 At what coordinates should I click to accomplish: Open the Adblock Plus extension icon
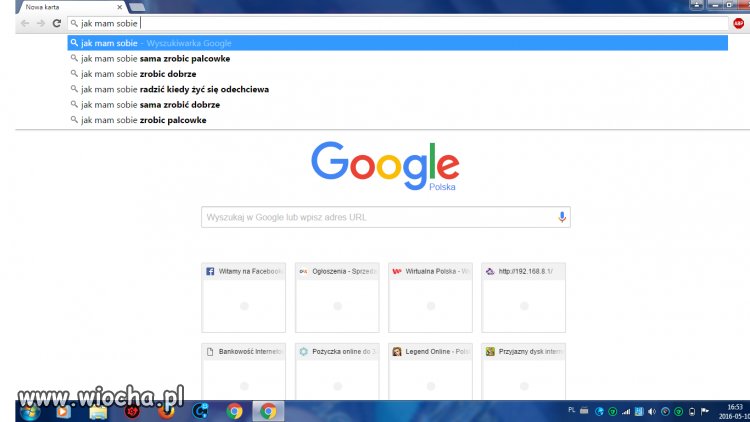coord(739,23)
